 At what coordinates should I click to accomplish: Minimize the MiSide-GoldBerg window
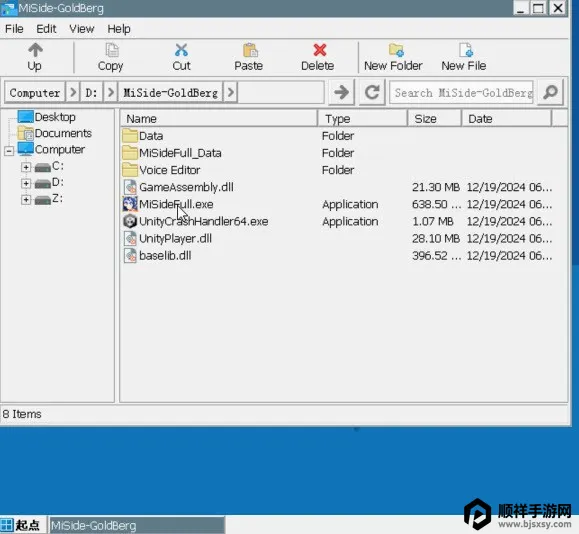(x=521, y=8)
